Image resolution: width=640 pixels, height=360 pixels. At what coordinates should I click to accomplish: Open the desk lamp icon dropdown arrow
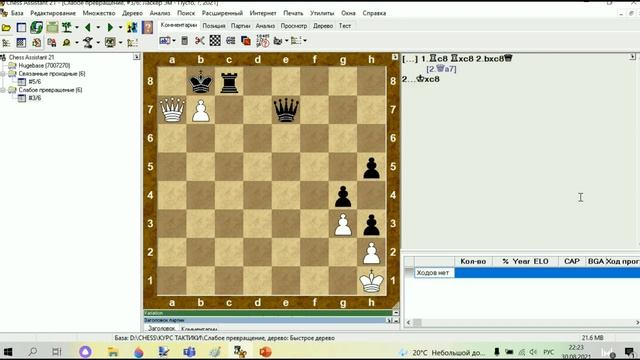(98, 42)
